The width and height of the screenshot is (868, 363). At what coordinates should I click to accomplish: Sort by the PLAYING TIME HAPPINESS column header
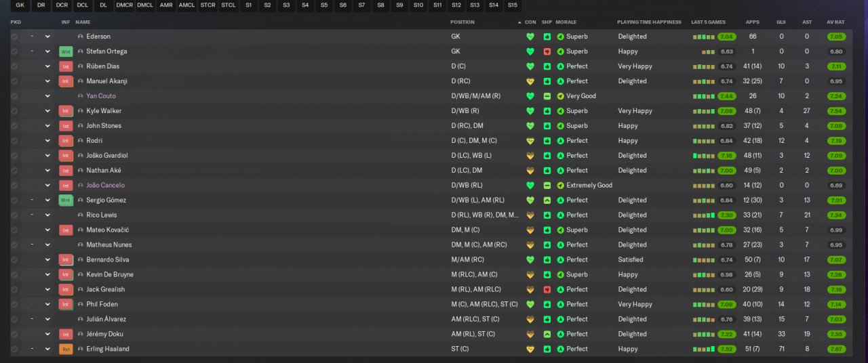pyautogui.click(x=649, y=22)
